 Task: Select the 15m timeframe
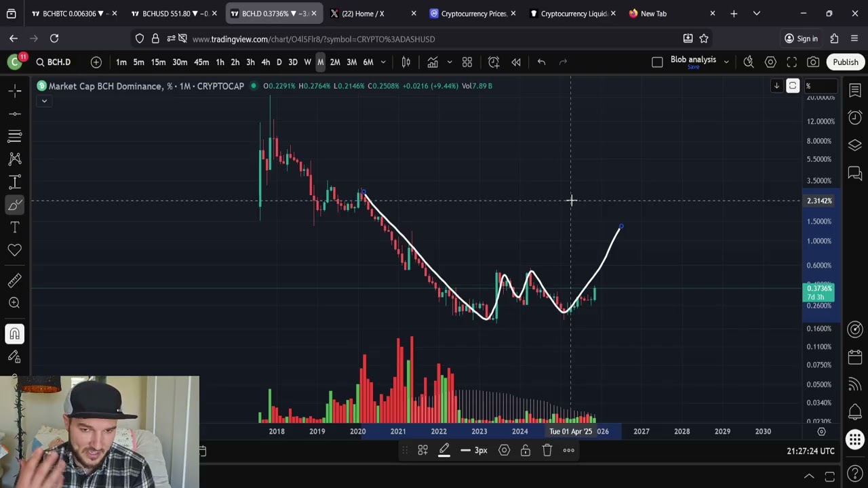(x=158, y=62)
